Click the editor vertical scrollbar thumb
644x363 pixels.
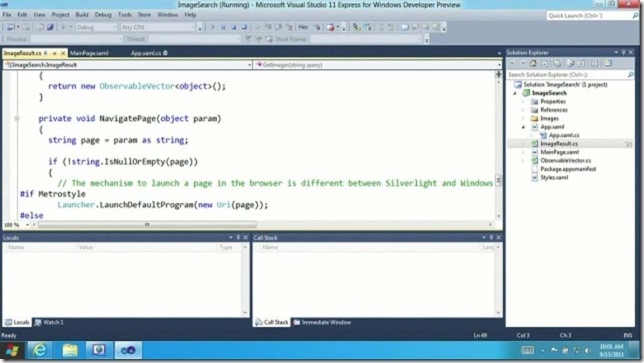pyautogui.click(x=499, y=180)
